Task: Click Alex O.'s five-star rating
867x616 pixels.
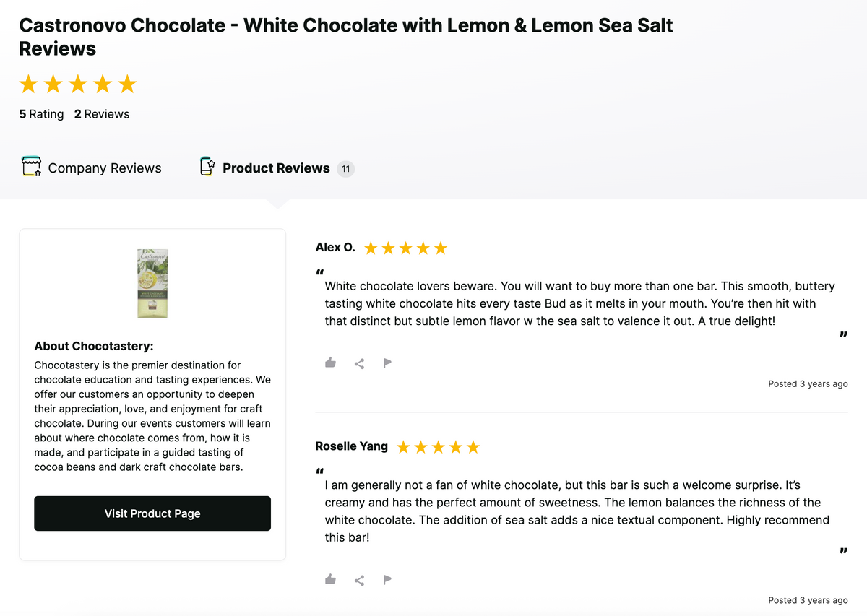Action: coord(405,248)
